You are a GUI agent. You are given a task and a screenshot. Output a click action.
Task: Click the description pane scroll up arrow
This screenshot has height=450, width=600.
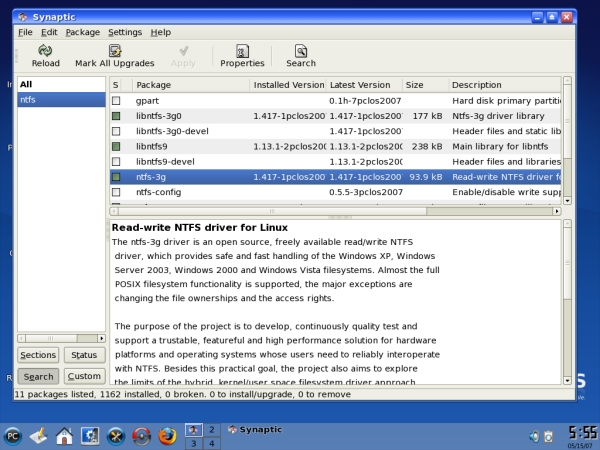[x=567, y=223]
